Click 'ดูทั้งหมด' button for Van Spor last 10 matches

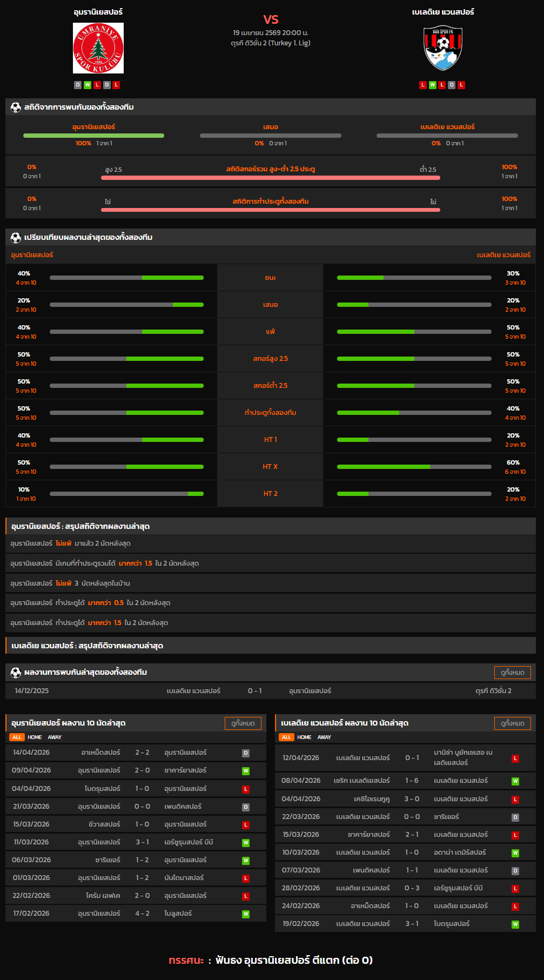512,723
